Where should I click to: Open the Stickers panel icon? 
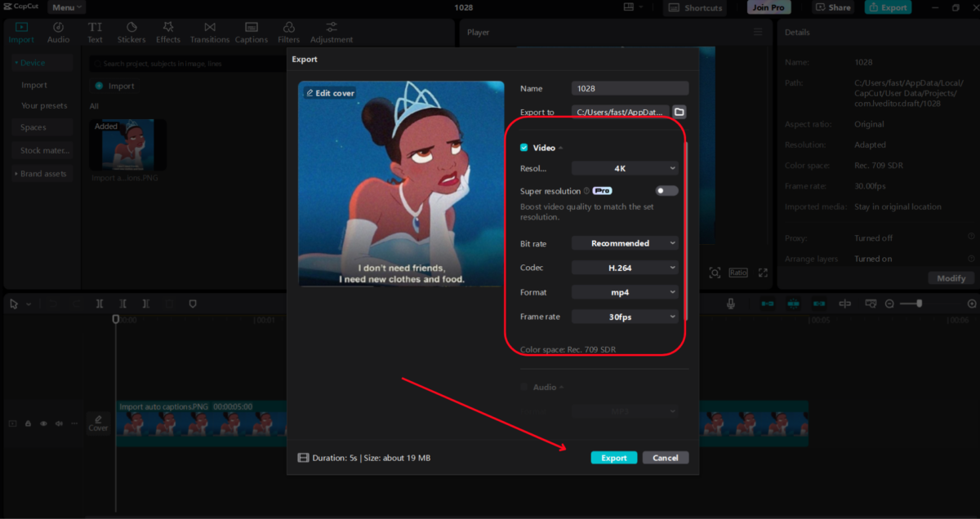(131, 28)
